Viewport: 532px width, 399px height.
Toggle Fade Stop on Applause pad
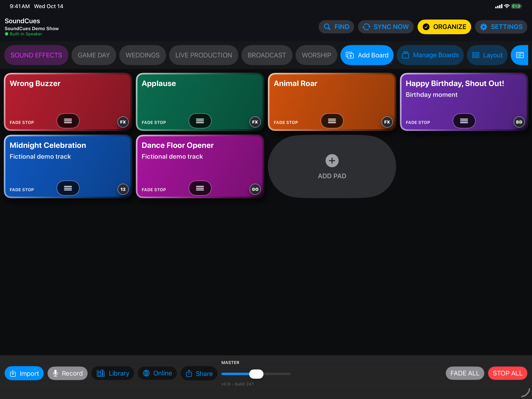pyautogui.click(x=154, y=122)
